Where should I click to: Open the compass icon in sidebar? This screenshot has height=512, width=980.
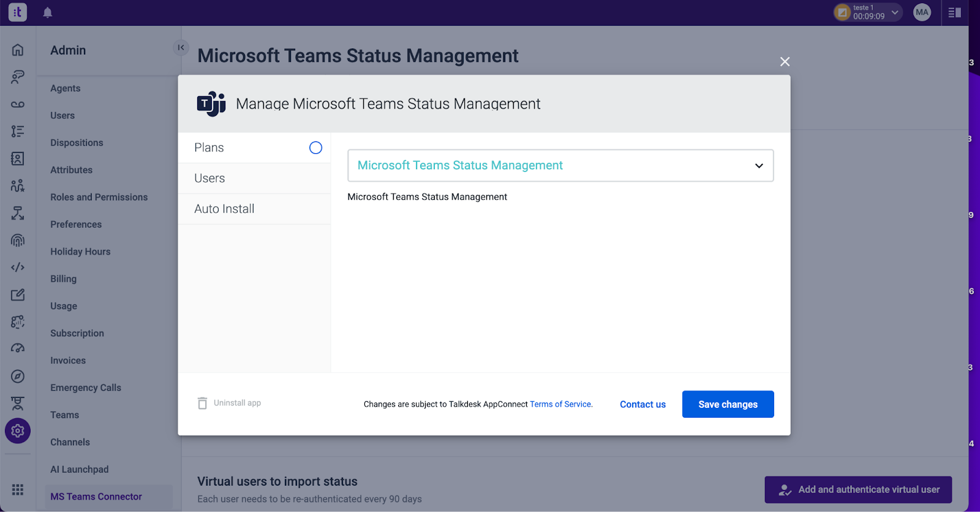[x=18, y=376]
